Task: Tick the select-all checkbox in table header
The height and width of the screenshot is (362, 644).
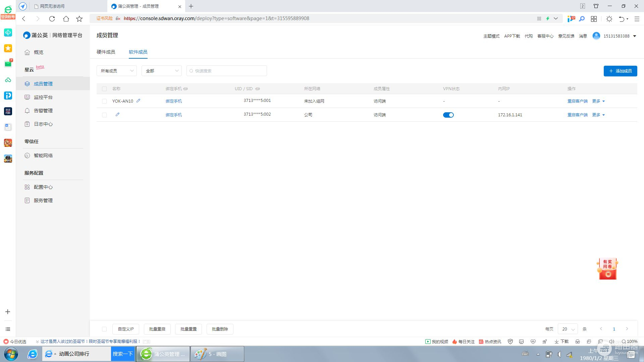Action: [104, 89]
